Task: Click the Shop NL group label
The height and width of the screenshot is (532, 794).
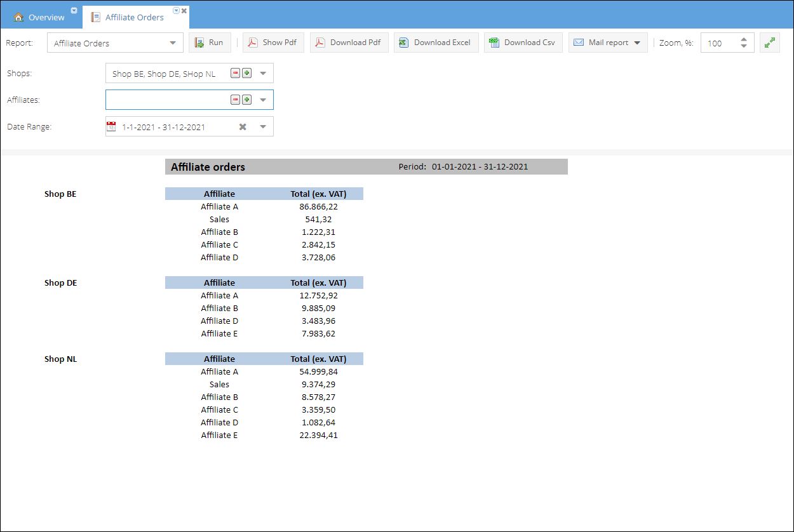Action: 60,359
